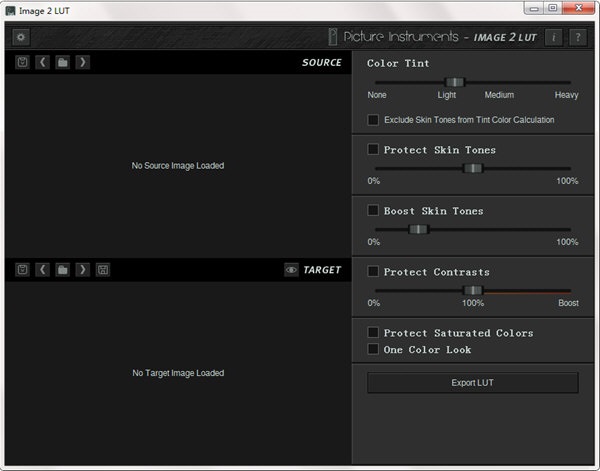
Task: Set Color Tint to Medium label
Action: coord(499,95)
